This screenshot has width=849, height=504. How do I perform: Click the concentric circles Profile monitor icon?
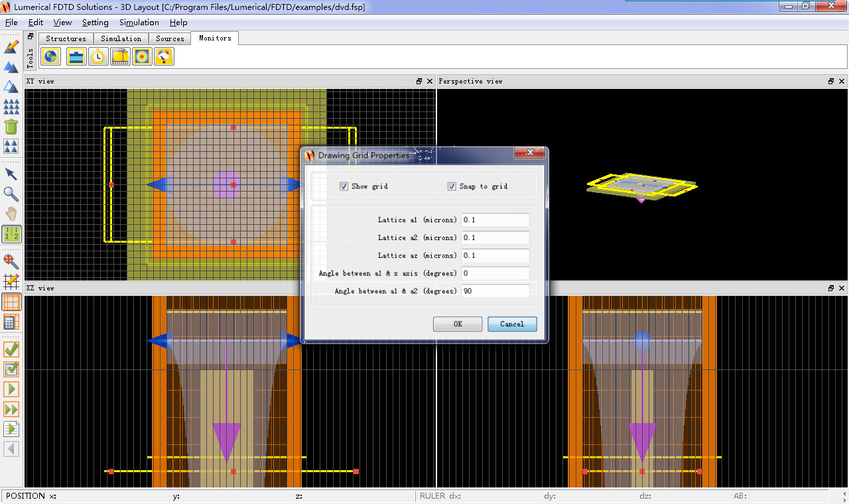(142, 56)
